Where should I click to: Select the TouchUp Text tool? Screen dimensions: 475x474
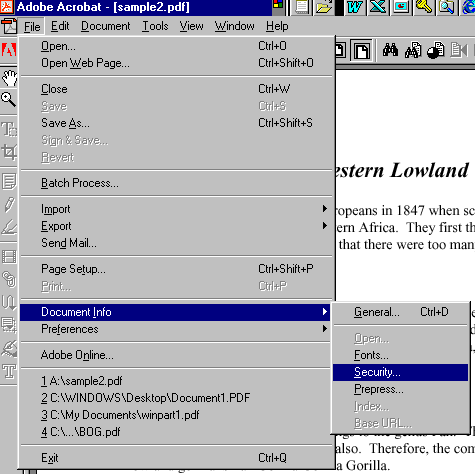click(x=9, y=371)
